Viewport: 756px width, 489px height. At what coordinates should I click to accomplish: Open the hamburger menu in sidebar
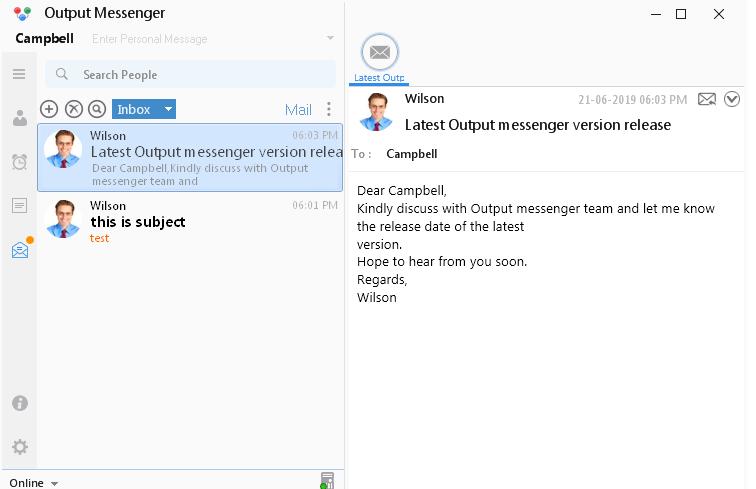coord(19,74)
